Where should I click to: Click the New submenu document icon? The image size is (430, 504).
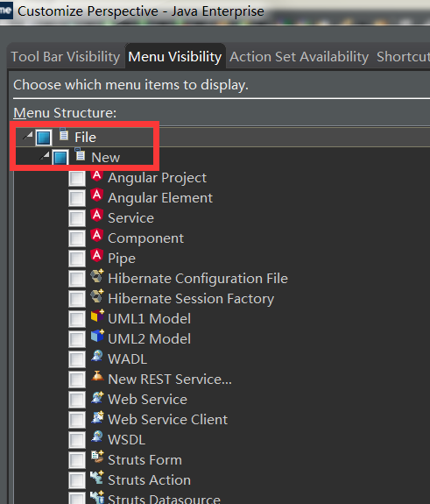[x=80, y=154]
